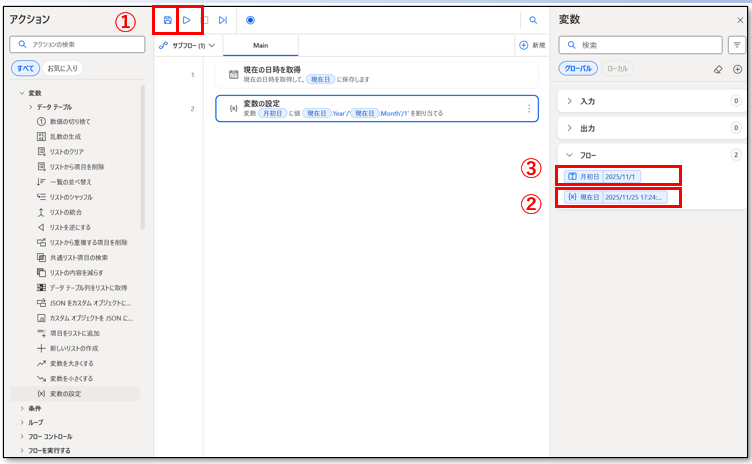Click the アクションの検索 search field
This screenshot has width=752, height=464.
pos(78,44)
